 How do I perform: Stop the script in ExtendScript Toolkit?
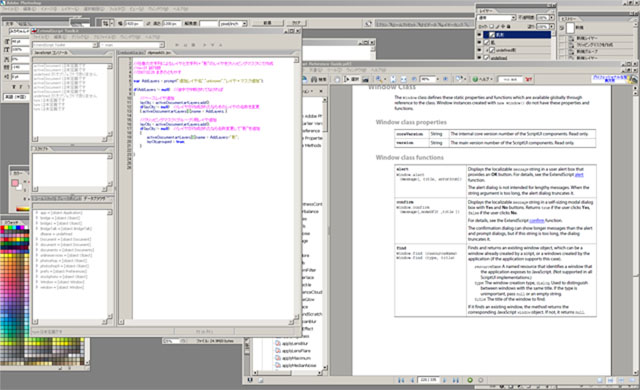(193, 45)
